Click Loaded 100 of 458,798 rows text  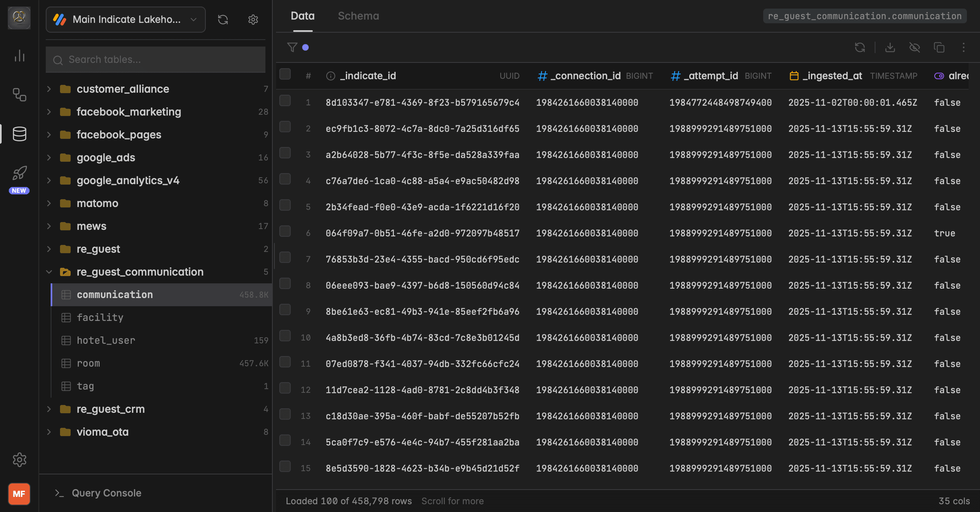pos(349,501)
